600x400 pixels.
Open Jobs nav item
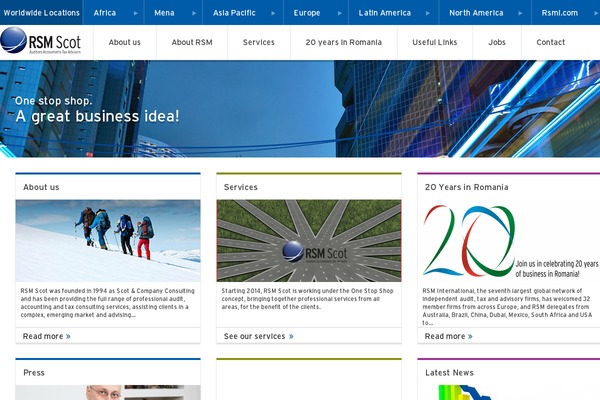(497, 42)
